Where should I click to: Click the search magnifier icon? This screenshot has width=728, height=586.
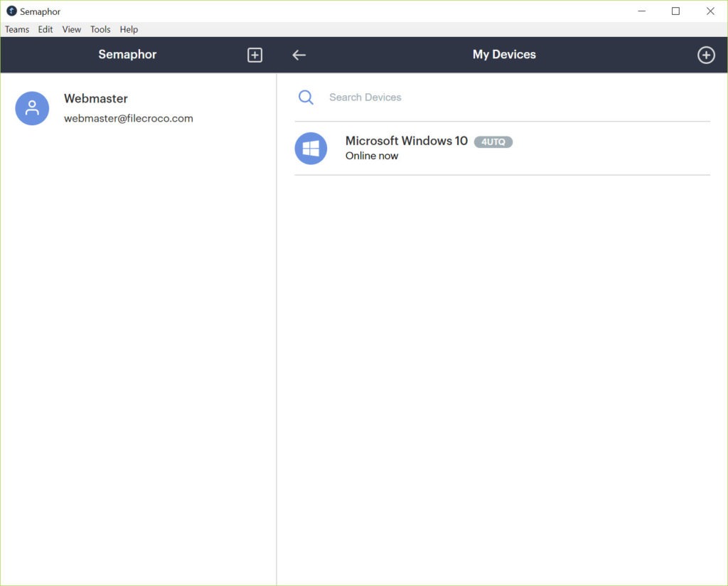tap(306, 97)
